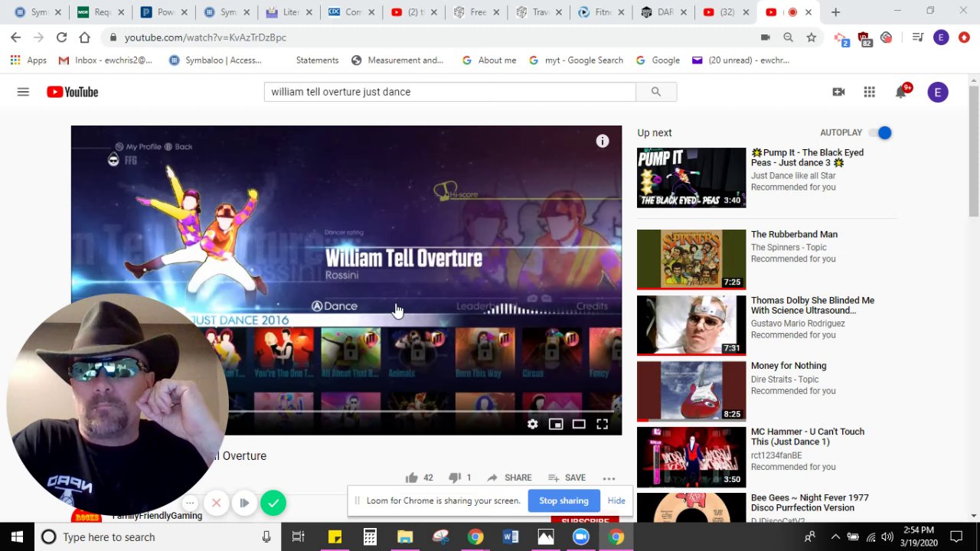The image size is (980, 551).
Task: Bookmark this page with the star
Action: pos(811,37)
